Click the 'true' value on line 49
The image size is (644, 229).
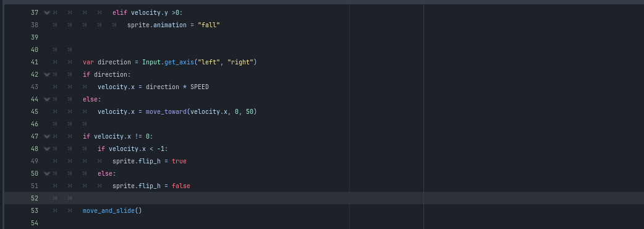[x=179, y=161]
